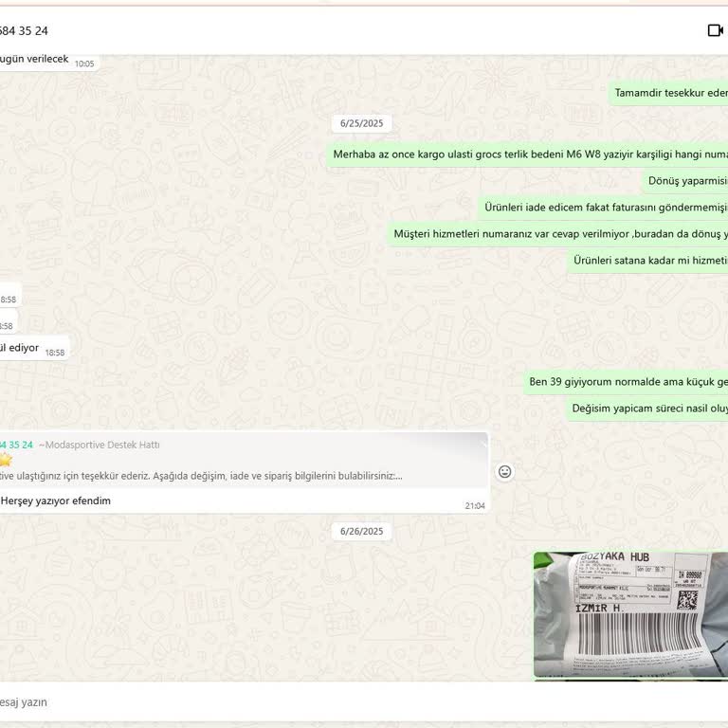The width and height of the screenshot is (728, 728).
Task: Click the message input field at bottom
Action: [364, 701]
